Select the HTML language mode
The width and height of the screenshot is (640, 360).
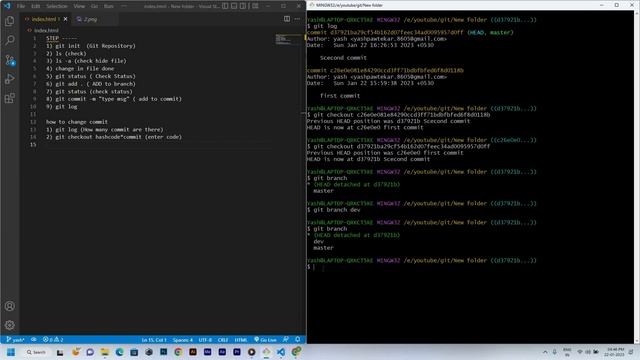241,340
